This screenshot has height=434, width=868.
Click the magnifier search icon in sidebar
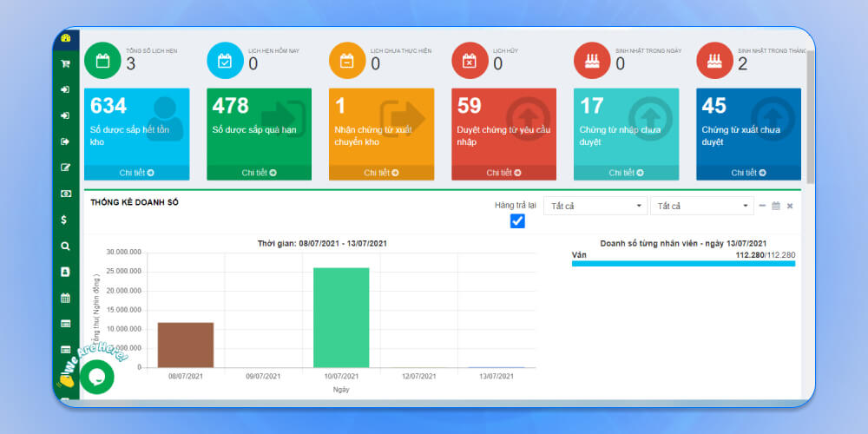[x=65, y=246]
